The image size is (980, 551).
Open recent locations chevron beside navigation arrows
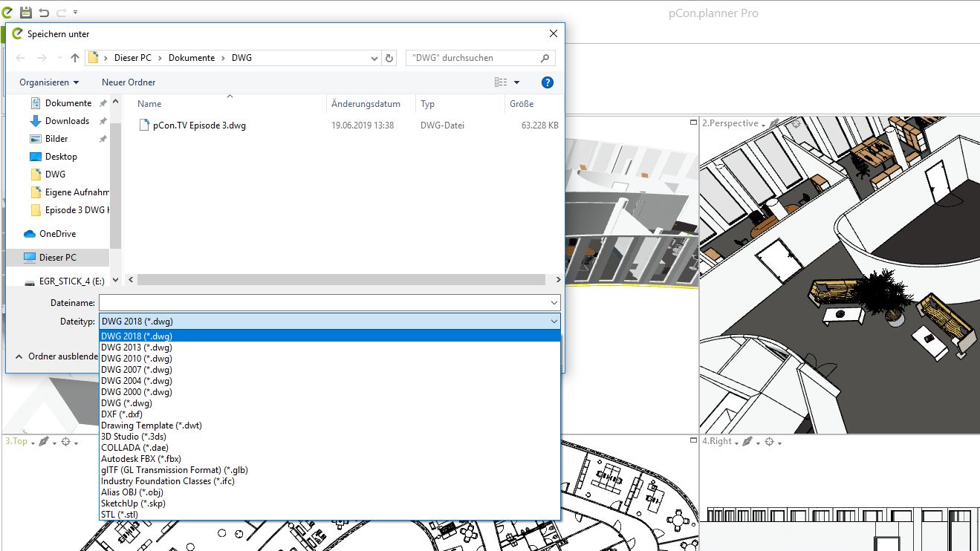pyautogui.click(x=59, y=58)
